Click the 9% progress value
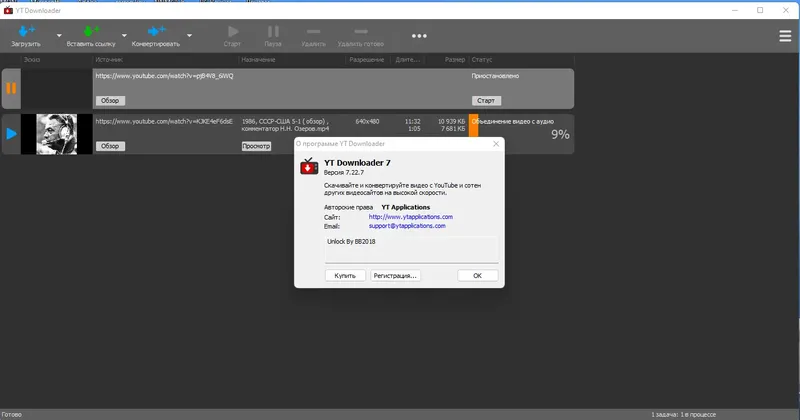Screen dimensions: 800x420 coord(560,135)
